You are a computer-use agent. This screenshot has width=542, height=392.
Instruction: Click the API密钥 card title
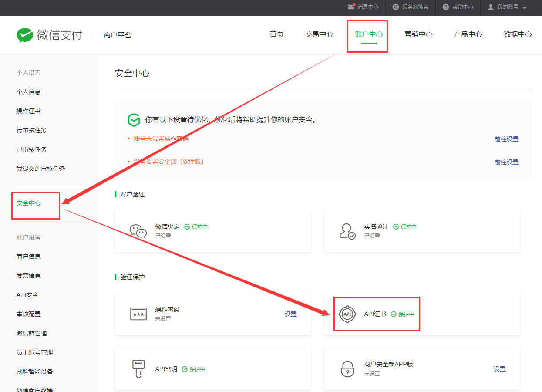166,369
